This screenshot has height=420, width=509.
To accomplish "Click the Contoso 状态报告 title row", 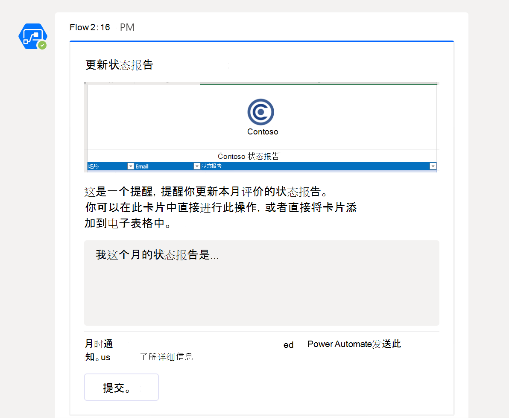I will 249,156.
